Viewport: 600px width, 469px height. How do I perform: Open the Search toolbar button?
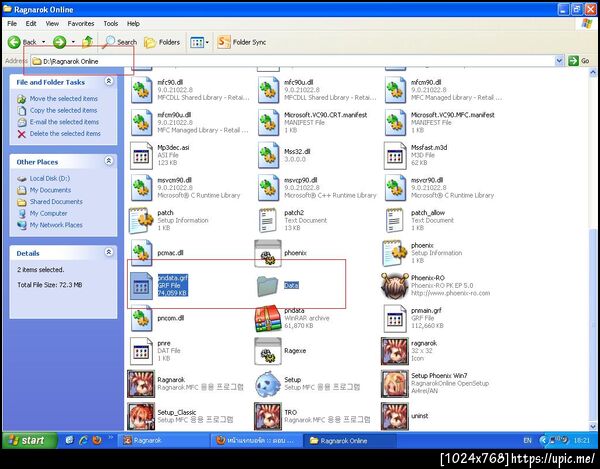pyautogui.click(x=120, y=42)
